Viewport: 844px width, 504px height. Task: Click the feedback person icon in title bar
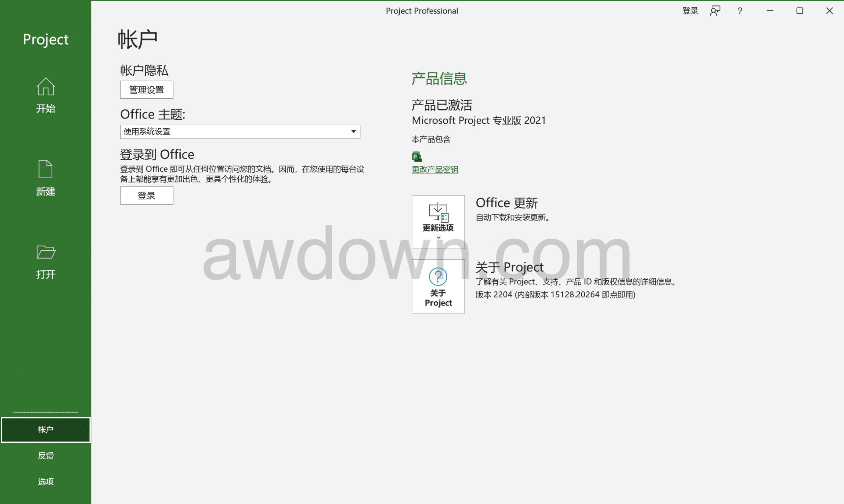pos(715,11)
